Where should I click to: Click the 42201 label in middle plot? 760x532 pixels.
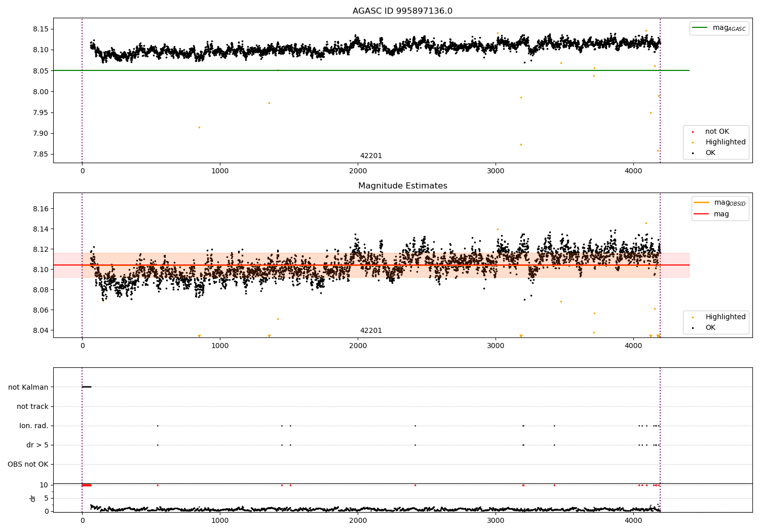[x=371, y=331]
